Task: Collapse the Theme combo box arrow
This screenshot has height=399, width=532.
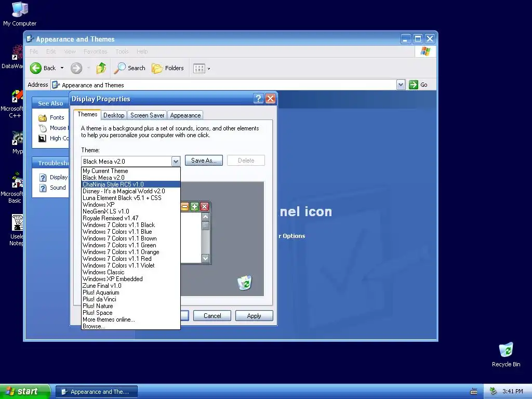Action: click(176, 162)
